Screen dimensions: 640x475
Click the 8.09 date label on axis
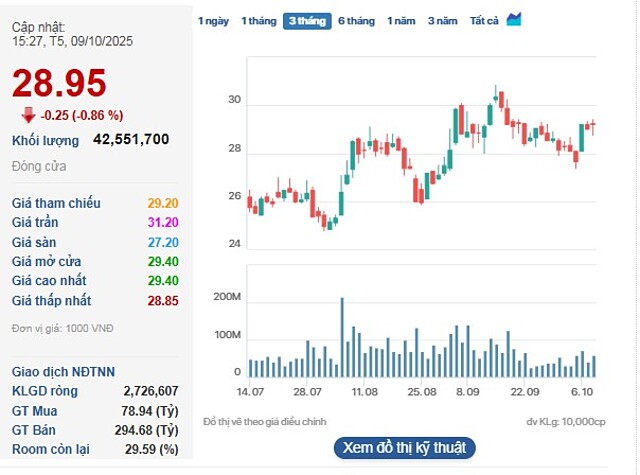tap(469, 392)
